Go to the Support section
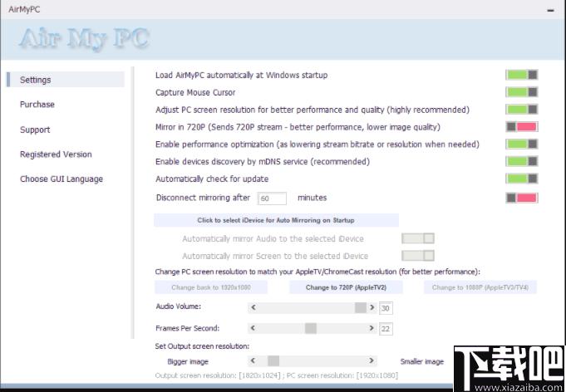 [x=35, y=130]
